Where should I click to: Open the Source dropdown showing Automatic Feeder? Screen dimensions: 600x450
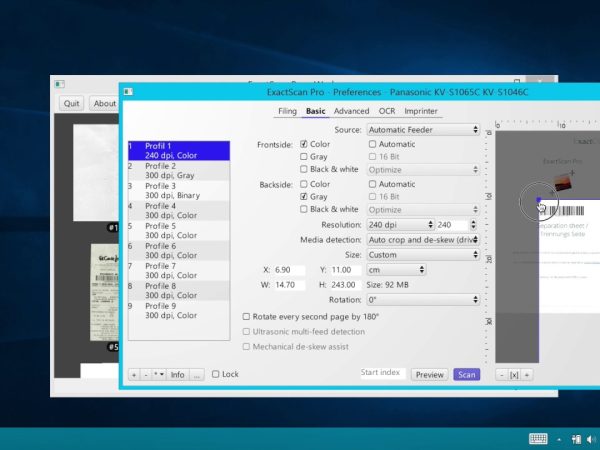[423, 130]
